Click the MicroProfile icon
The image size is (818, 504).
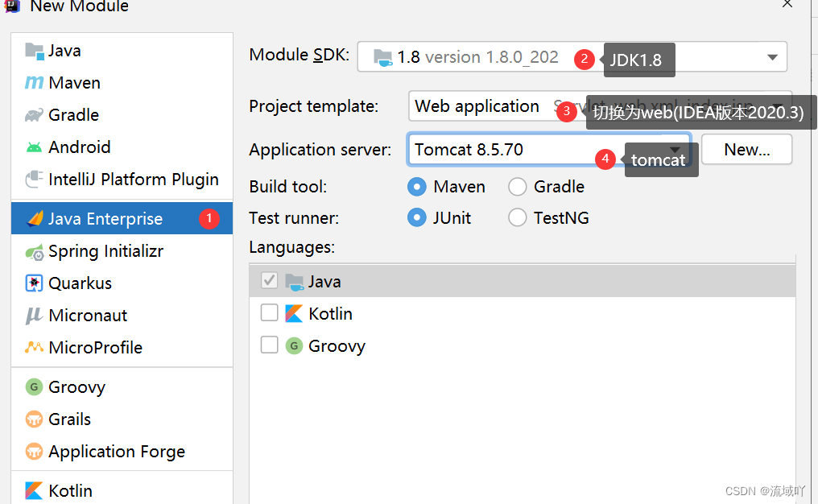[x=35, y=347]
